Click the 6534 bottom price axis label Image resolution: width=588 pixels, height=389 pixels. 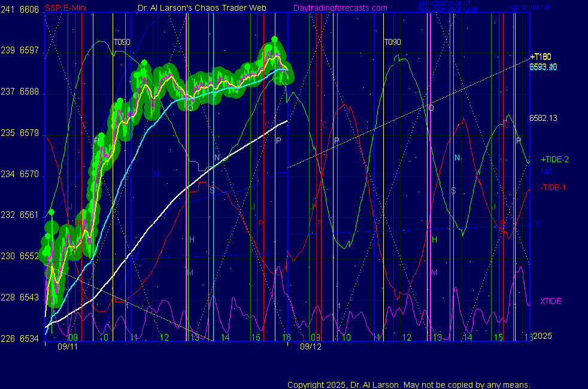pyautogui.click(x=29, y=338)
